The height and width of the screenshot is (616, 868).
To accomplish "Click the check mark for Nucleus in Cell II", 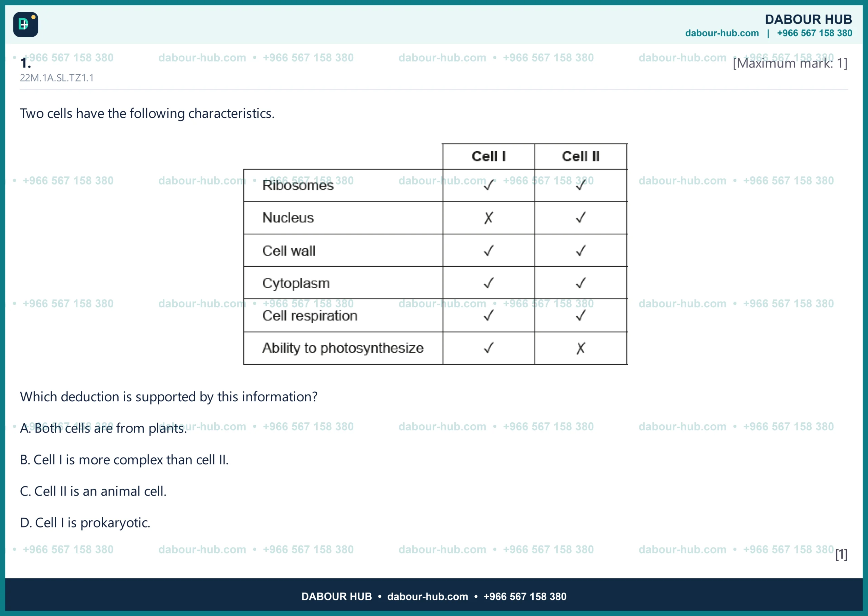I will pos(581,217).
